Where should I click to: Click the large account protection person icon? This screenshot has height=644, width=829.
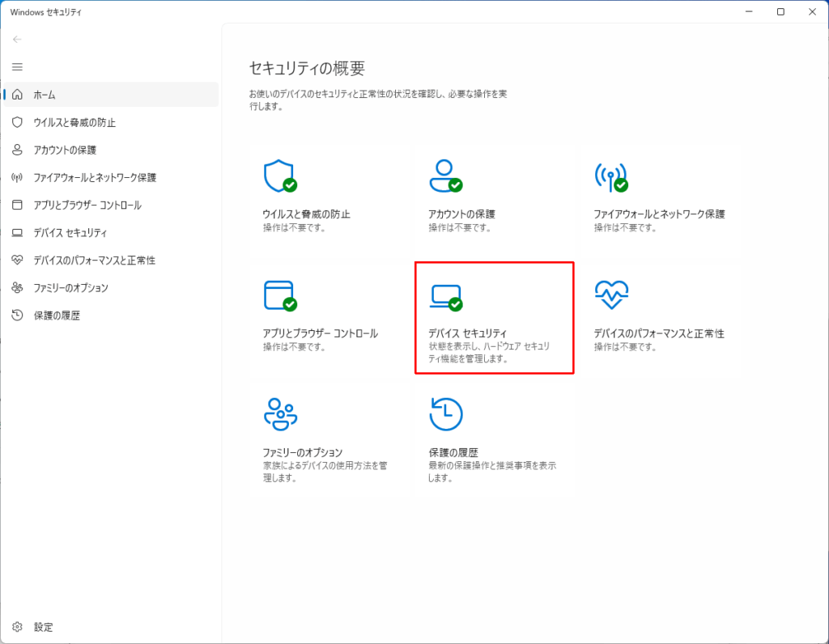pos(446,176)
